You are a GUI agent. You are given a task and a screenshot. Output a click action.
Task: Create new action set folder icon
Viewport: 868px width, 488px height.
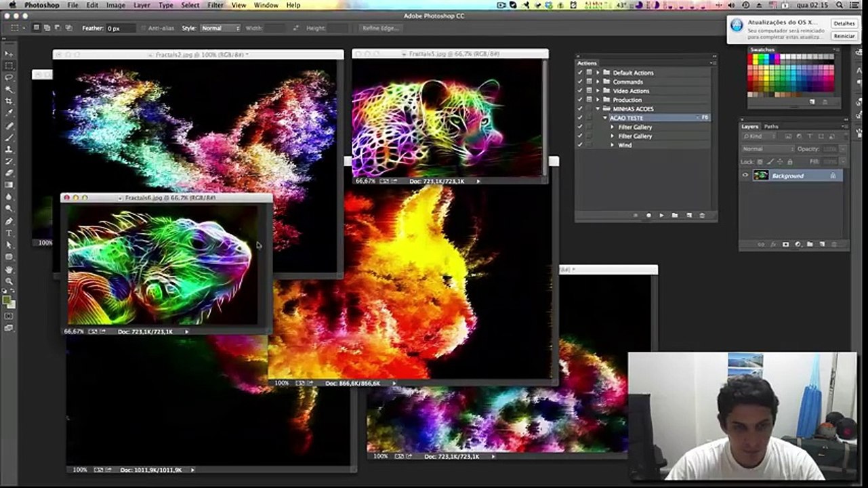pos(675,216)
